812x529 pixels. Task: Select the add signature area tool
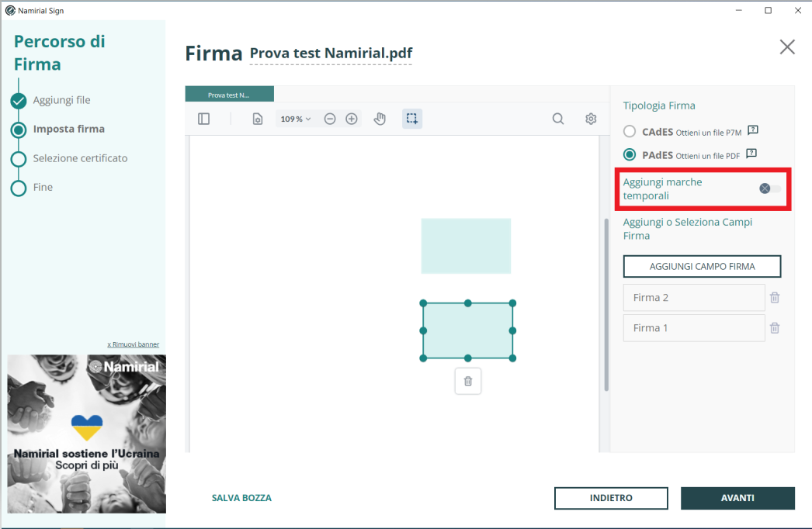click(412, 119)
